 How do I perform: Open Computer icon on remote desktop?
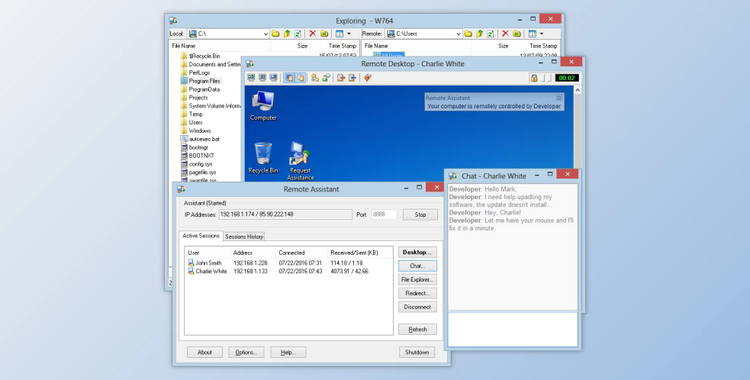point(263,106)
